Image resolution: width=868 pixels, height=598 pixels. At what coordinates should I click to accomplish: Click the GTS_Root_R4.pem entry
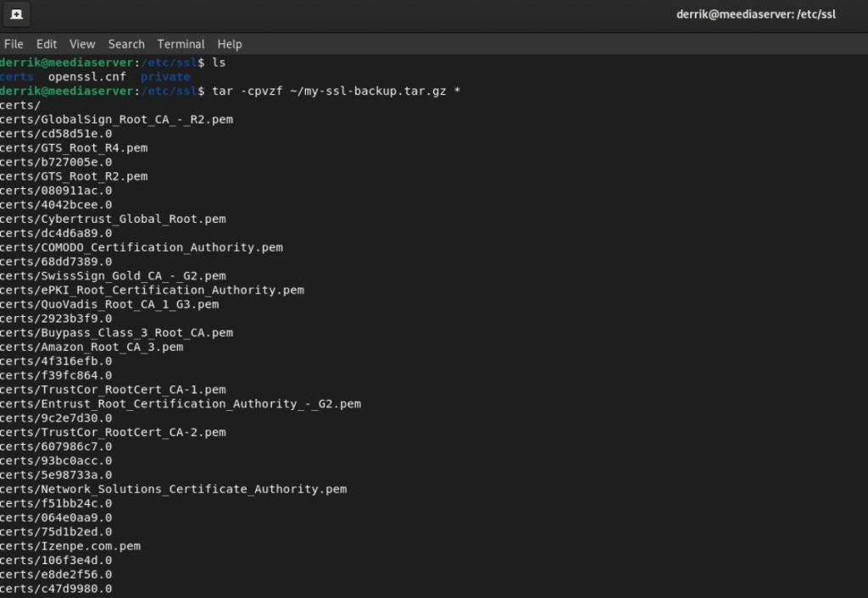[x=74, y=147]
